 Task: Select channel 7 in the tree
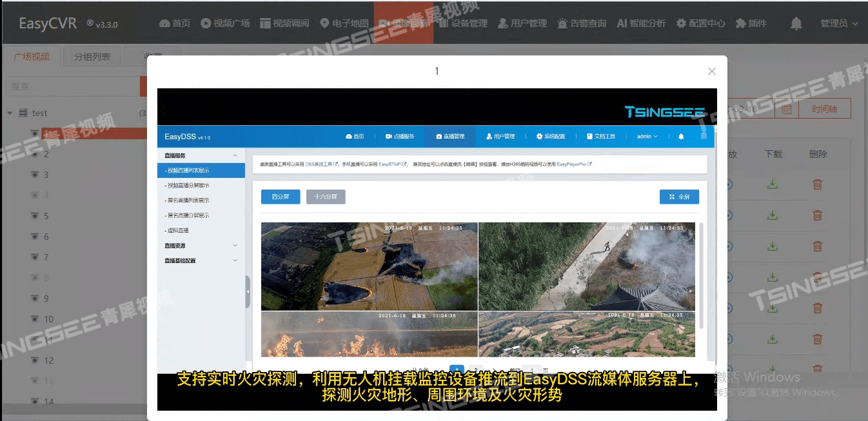coord(46,257)
